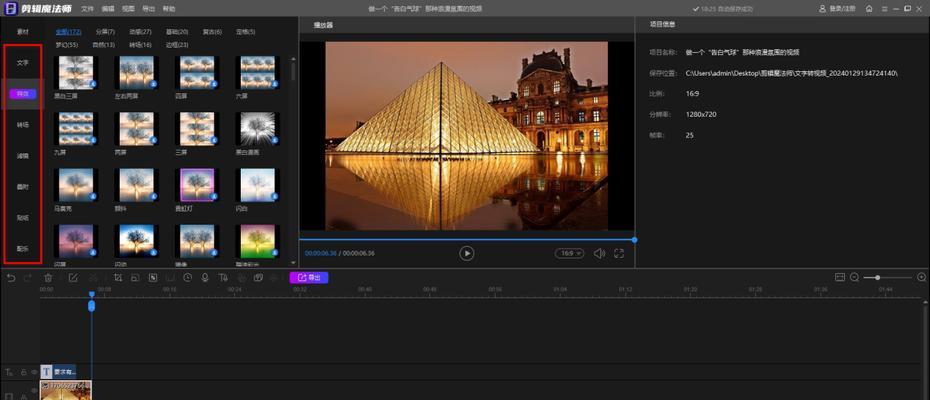Screen dimensions: 930x400
Task: Switch to 配乐 sidebar section
Action: tap(23, 249)
